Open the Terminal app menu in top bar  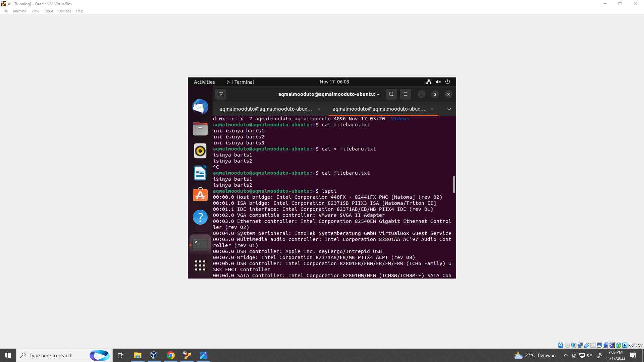(240, 82)
